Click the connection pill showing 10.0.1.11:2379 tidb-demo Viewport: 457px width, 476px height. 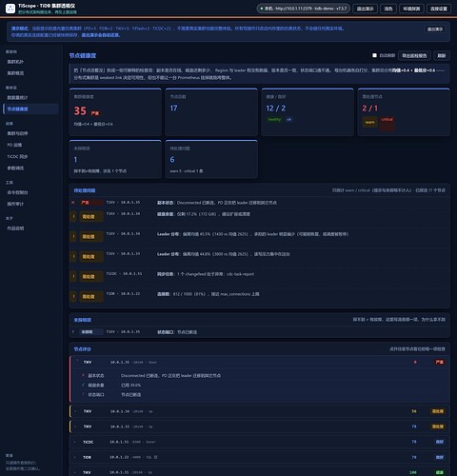pyautogui.click(x=303, y=9)
